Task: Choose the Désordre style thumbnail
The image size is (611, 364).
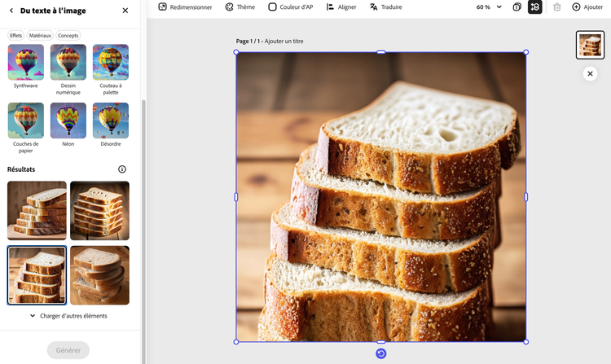Action: click(x=111, y=121)
